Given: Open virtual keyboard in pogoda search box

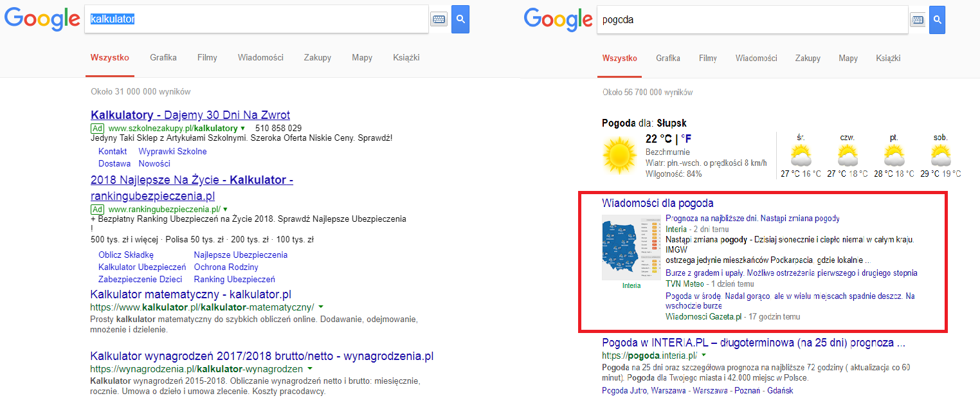Looking at the screenshot, I should 918,20.
